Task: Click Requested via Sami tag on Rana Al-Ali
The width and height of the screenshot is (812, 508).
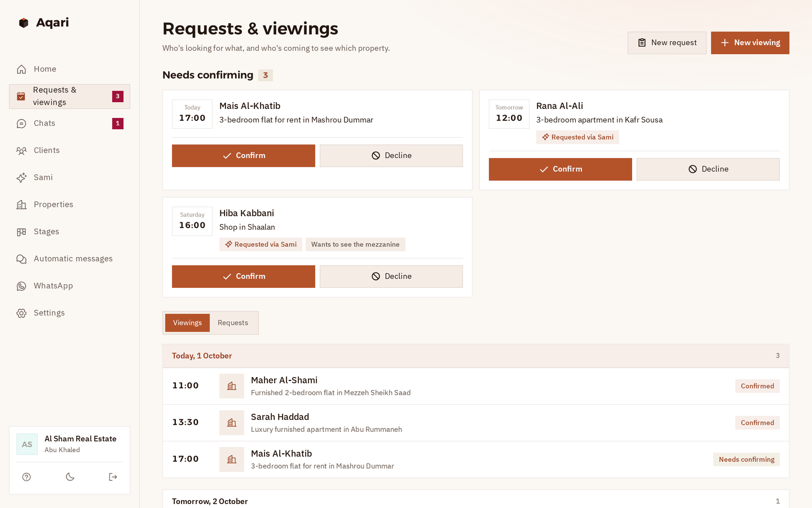Action: pyautogui.click(x=577, y=137)
